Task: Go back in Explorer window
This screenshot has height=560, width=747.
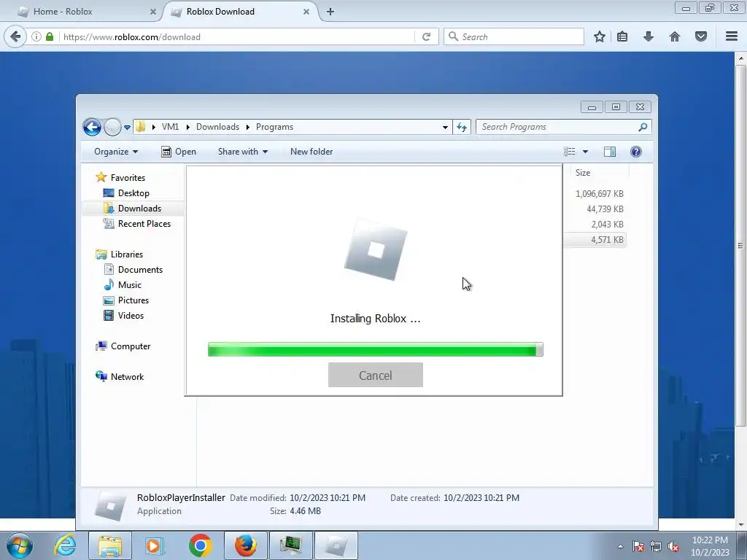Action: tap(92, 127)
